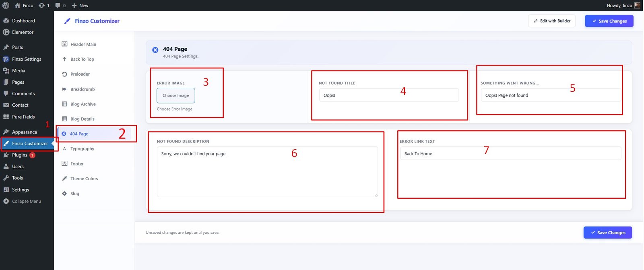Focus the Not Found Description textarea

click(267, 172)
